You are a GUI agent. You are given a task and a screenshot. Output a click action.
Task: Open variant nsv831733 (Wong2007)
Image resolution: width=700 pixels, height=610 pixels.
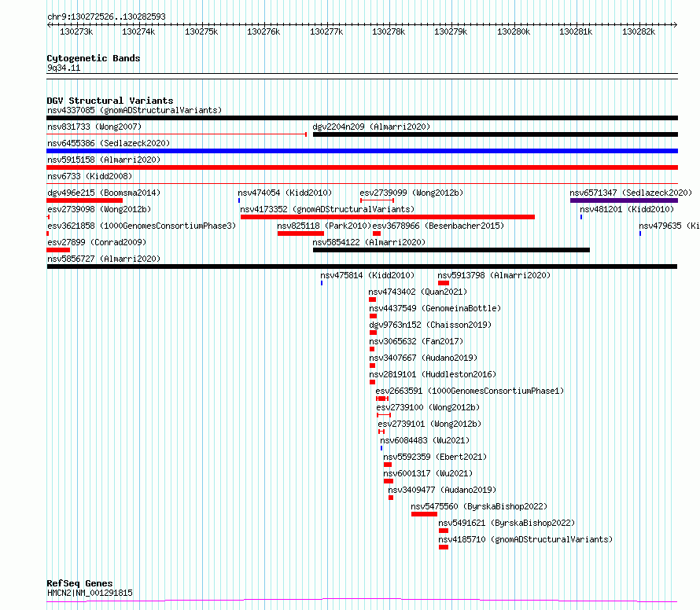(94, 127)
